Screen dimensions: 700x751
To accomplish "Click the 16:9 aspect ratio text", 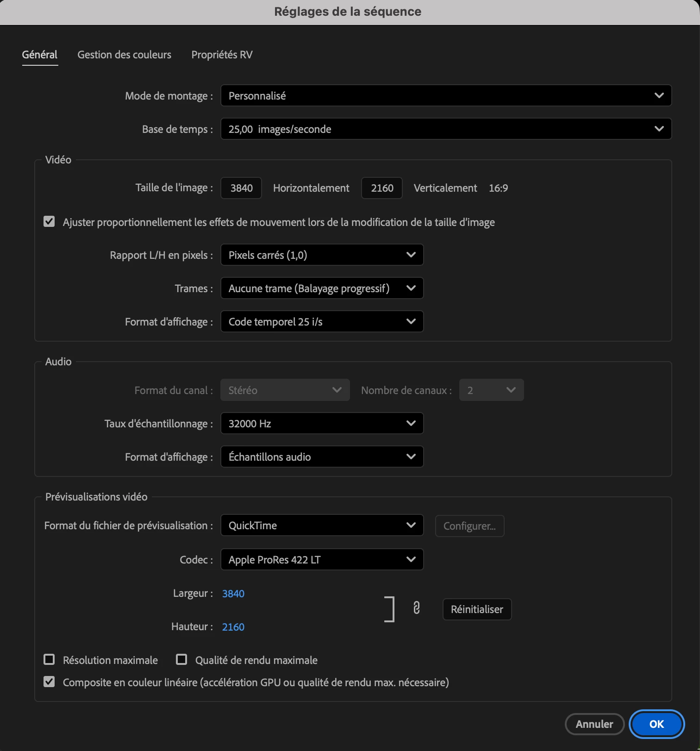I will click(x=498, y=188).
